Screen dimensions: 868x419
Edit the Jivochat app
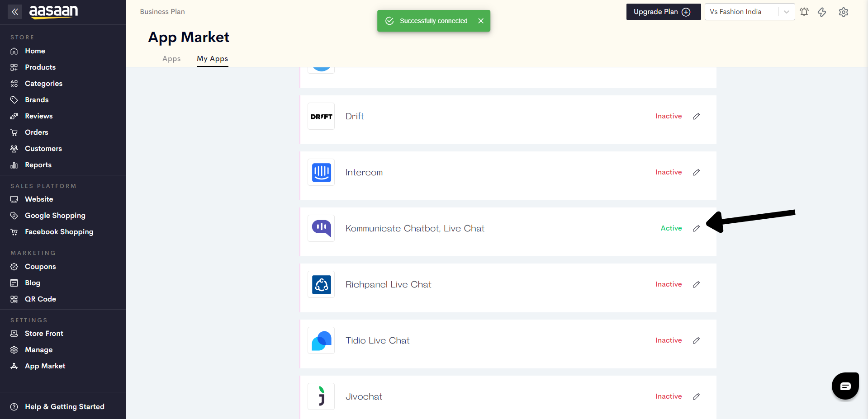[697, 396]
